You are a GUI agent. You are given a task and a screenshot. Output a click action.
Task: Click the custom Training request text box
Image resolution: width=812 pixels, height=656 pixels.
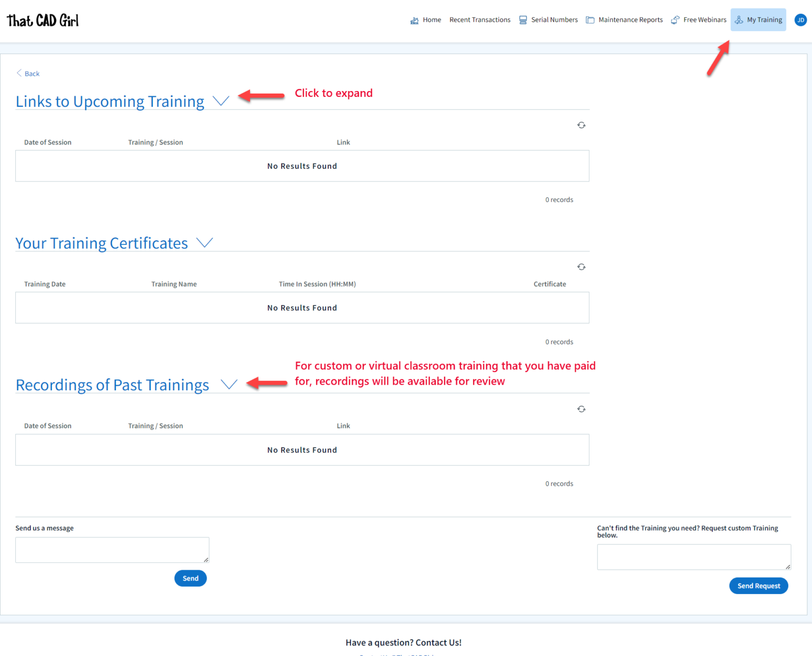pyautogui.click(x=694, y=557)
